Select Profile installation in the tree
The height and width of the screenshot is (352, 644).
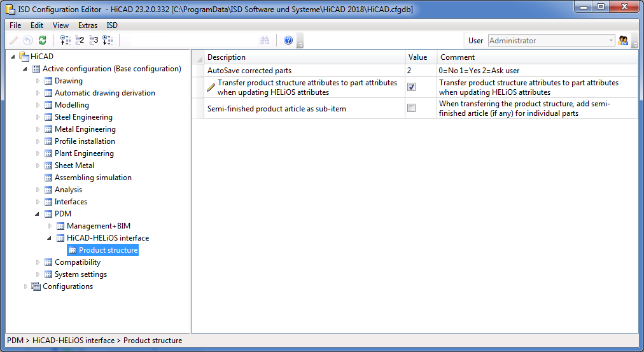coord(85,141)
